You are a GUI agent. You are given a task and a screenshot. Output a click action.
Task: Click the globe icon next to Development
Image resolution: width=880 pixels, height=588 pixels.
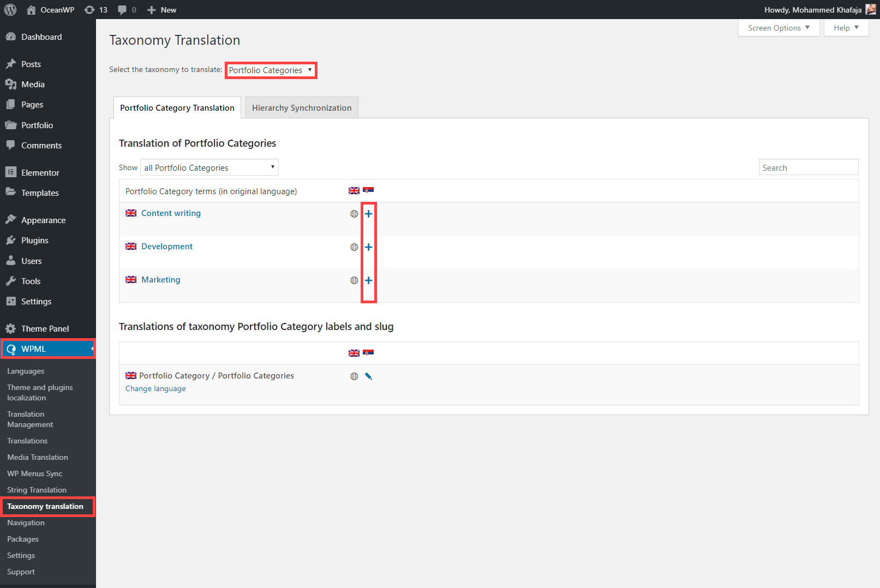click(x=354, y=247)
